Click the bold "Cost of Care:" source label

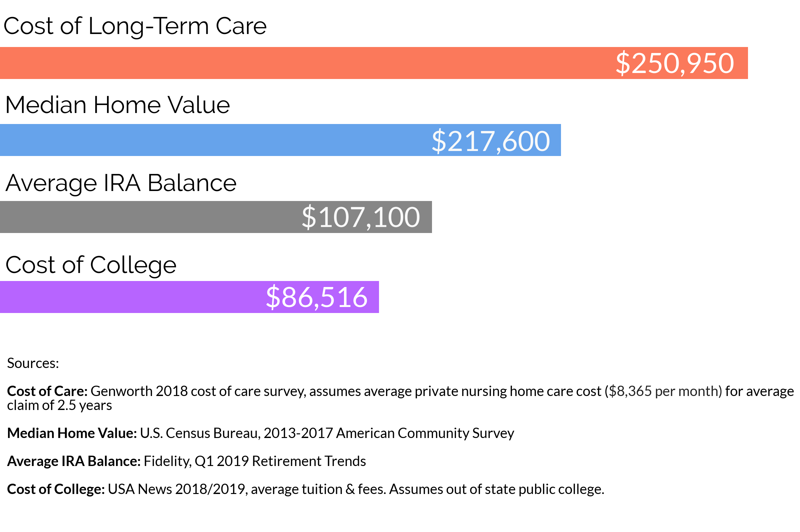click(x=47, y=392)
